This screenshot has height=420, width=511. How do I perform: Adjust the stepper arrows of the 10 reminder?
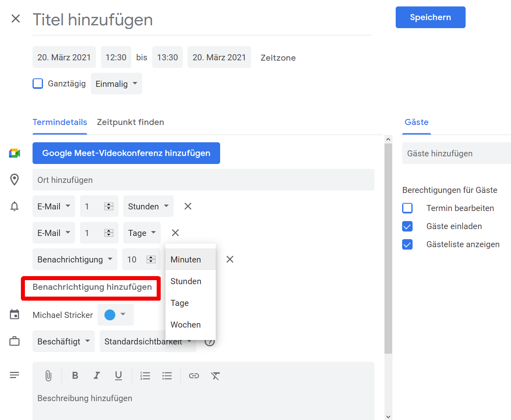tap(151, 259)
